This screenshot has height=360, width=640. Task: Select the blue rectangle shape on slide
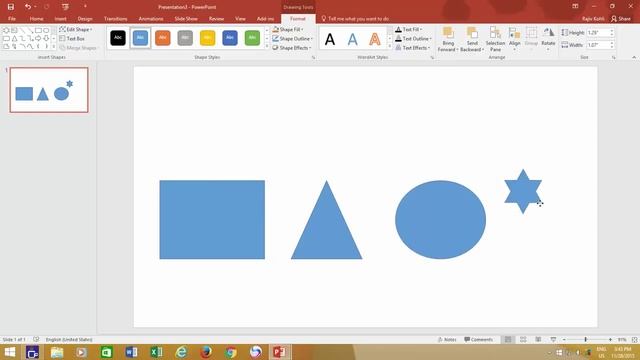point(212,220)
